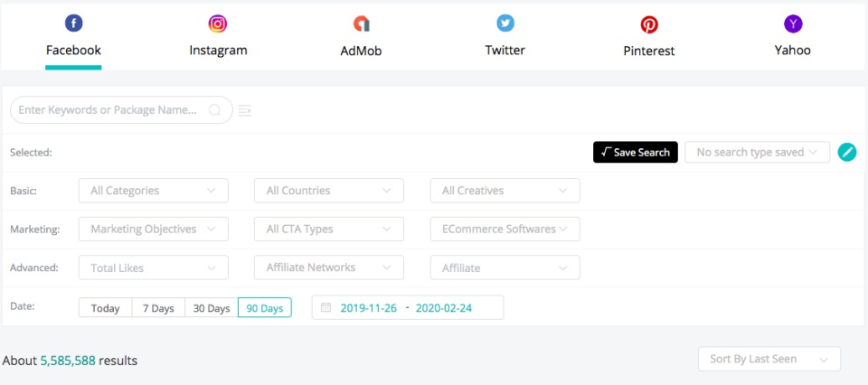Select the Today date filter
This screenshot has width=868, height=385.
[x=105, y=308]
